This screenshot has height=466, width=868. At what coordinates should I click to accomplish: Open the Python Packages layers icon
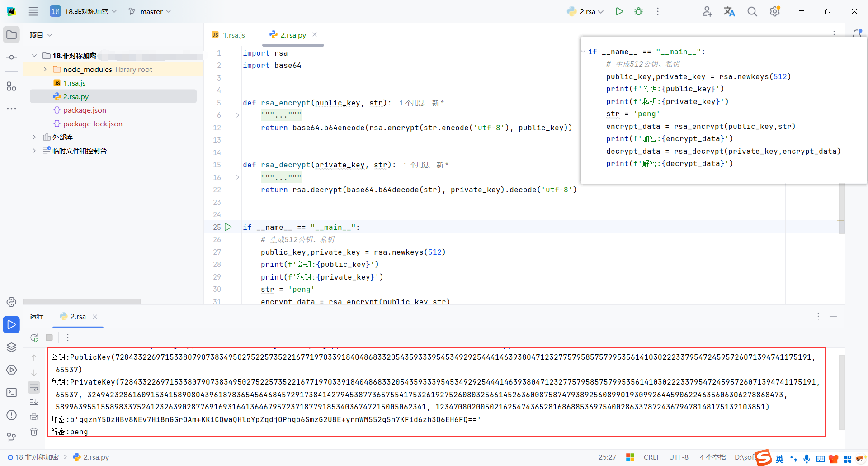12,347
